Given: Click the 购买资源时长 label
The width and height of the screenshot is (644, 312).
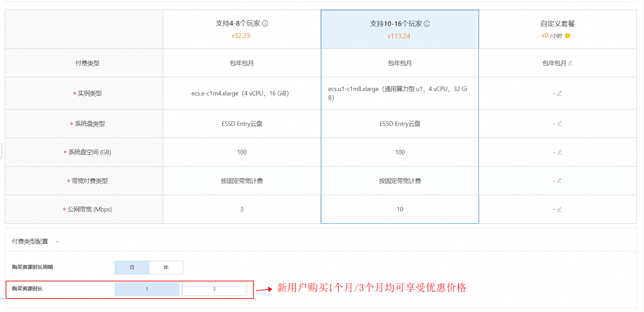Looking at the screenshot, I should (x=27, y=289).
